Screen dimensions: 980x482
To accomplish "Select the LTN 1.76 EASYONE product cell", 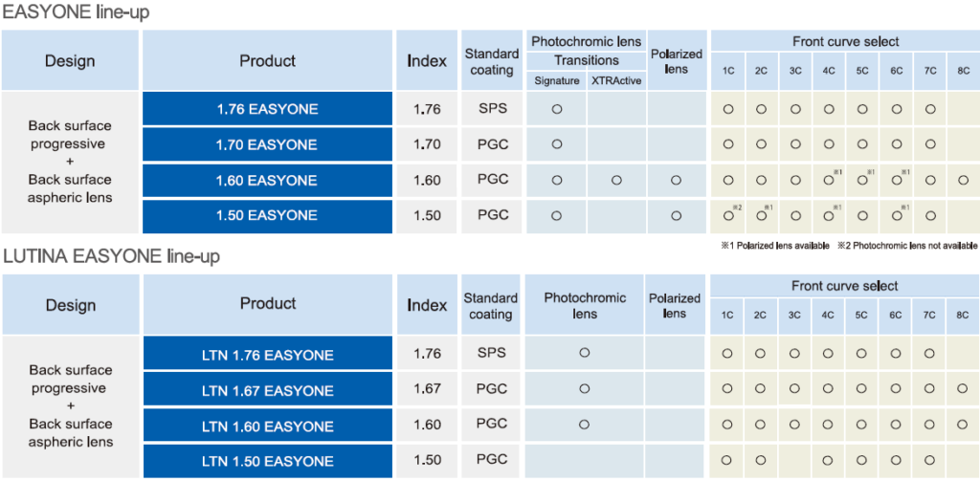I will (267, 355).
